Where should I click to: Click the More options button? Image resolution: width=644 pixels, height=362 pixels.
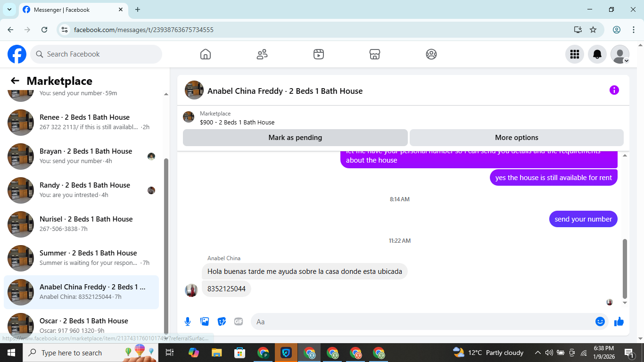[517, 138]
